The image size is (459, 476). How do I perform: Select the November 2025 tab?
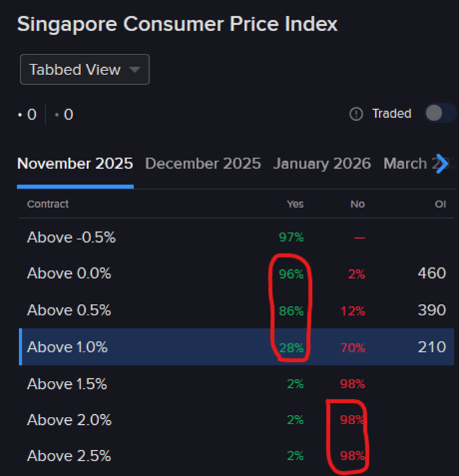[75, 164]
